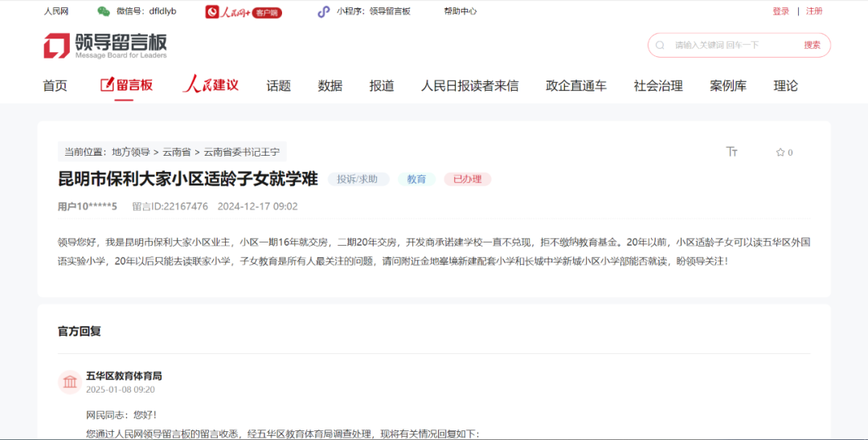The height and width of the screenshot is (440, 868).
Task: Click the 五华区教育体育局 institution avatar icon
Action: pos(70,382)
